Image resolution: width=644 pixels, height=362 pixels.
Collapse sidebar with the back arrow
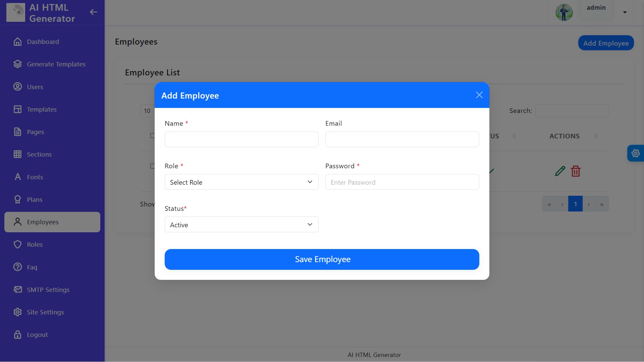(x=93, y=12)
